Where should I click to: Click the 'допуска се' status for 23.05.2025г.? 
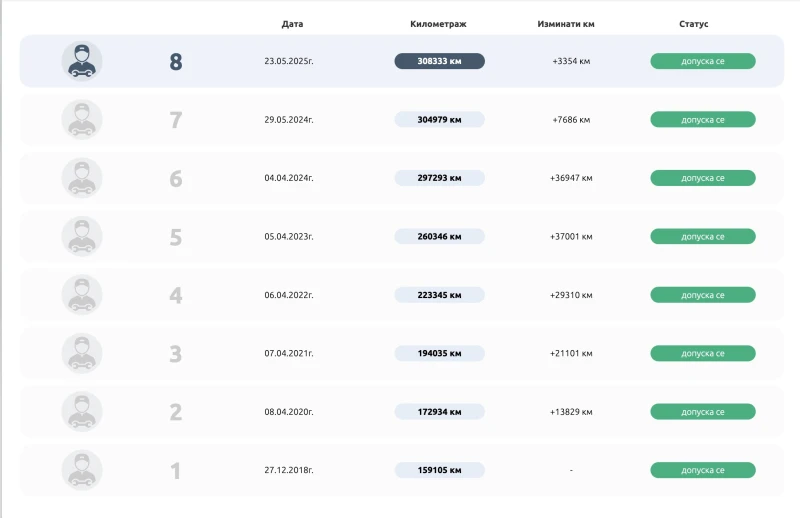(702, 61)
